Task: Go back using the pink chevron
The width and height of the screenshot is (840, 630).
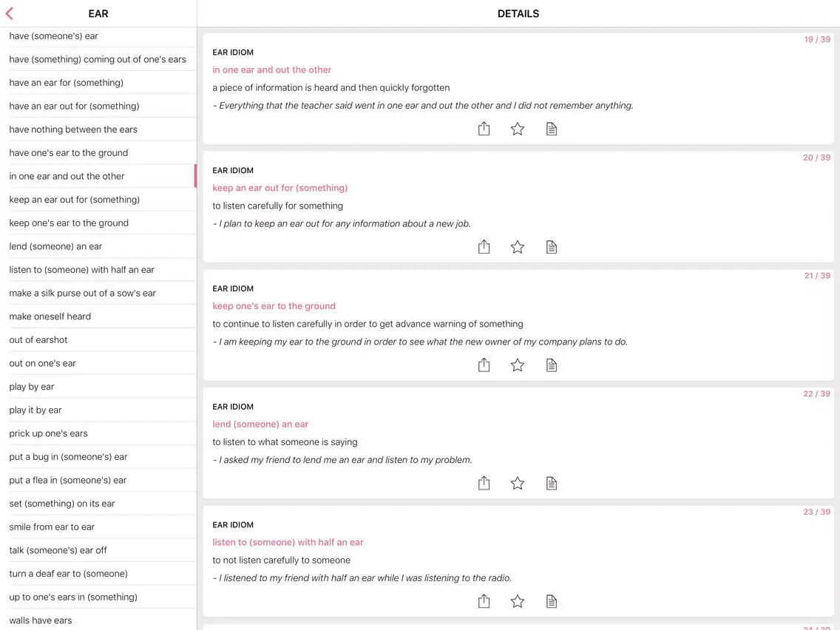Action: click(x=9, y=13)
